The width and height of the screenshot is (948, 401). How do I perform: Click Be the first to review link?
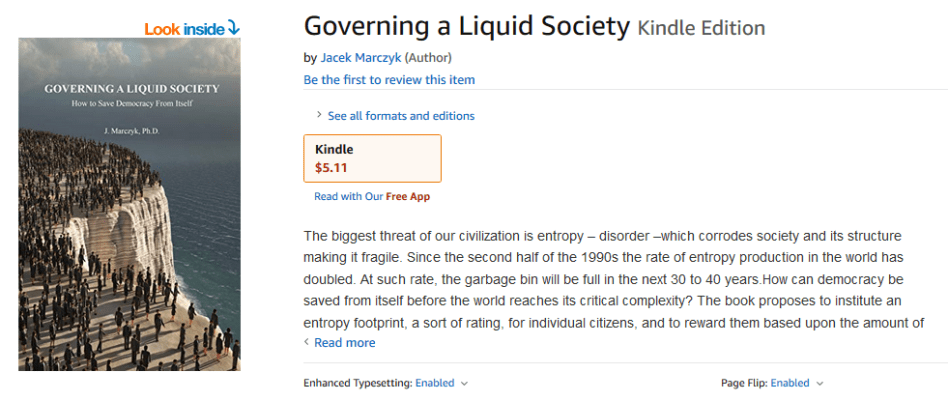click(x=389, y=79)
